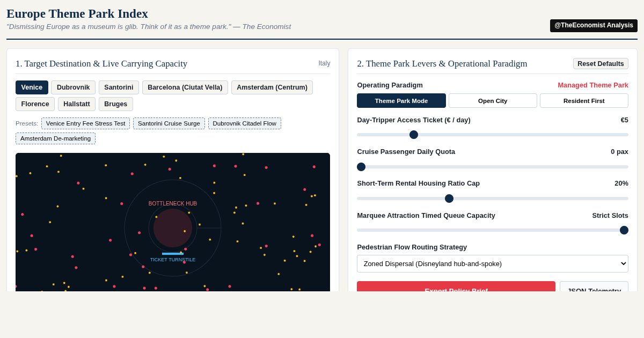This screenshot has width=644, height=338.
Task: Click the 'Managed Theme Park' status text
Action: tap(593, 85)
